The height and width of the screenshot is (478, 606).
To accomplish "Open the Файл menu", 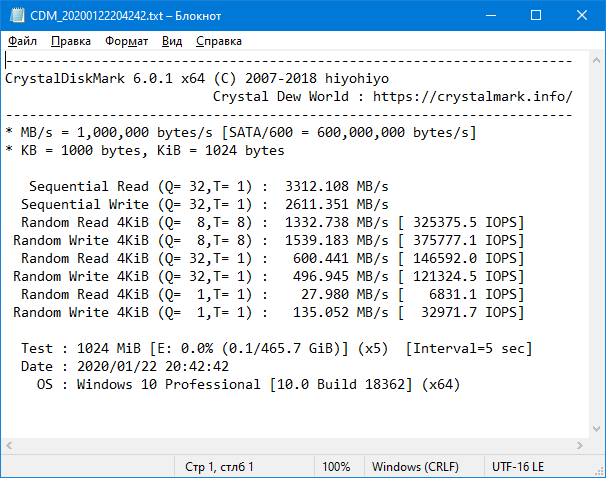I will [22, 41].
